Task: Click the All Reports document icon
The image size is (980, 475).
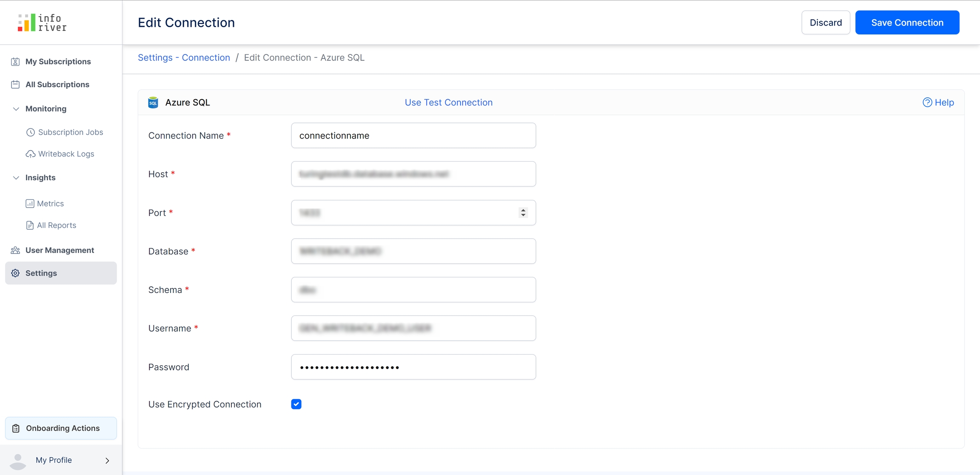Action: (x=30, y=225)
